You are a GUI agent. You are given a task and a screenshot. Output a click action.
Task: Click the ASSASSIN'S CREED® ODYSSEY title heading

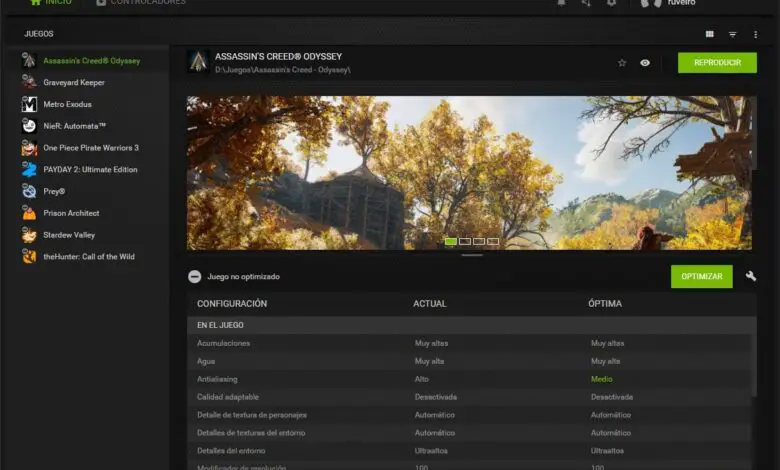point(278,57)
